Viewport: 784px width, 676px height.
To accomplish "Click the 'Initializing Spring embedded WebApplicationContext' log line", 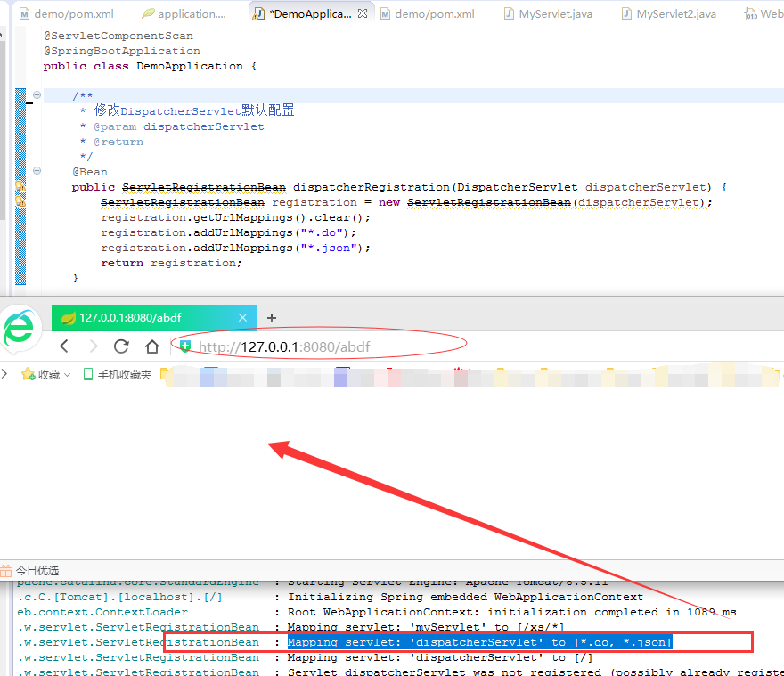I will point(465,597).
